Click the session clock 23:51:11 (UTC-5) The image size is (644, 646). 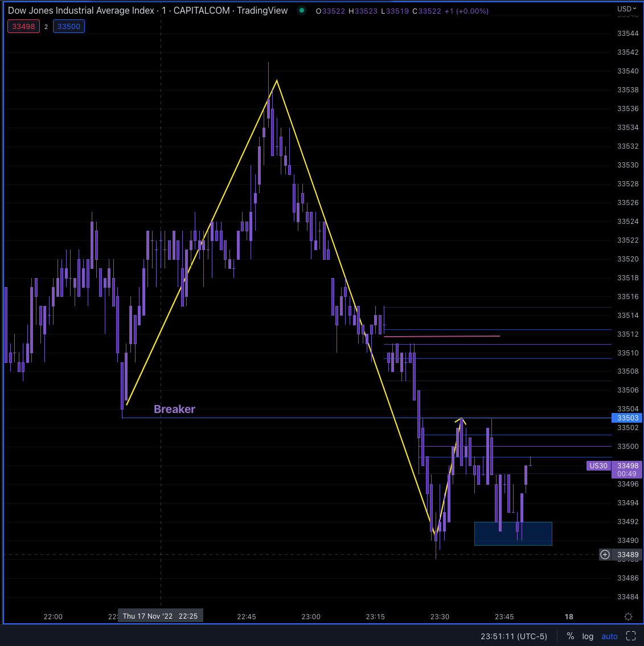[513, 636]
